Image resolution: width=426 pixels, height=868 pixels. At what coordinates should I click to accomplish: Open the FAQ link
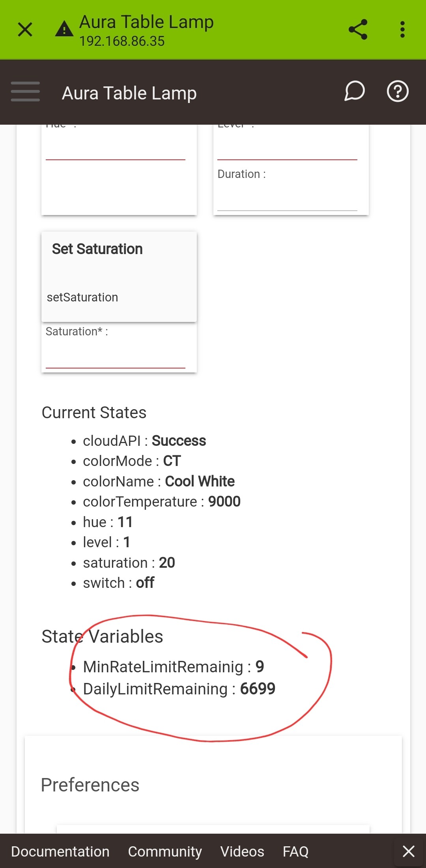pyautogui.click(x=296, y=851)
